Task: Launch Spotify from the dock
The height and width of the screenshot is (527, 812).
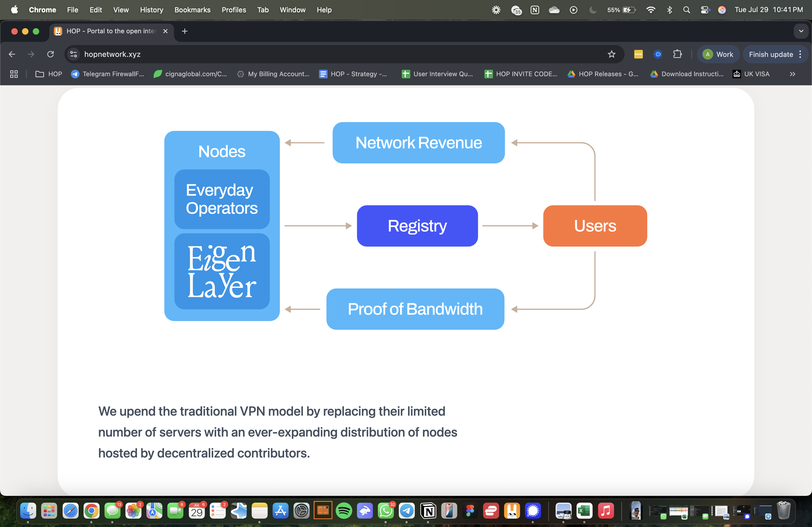Action: (344, 511)
